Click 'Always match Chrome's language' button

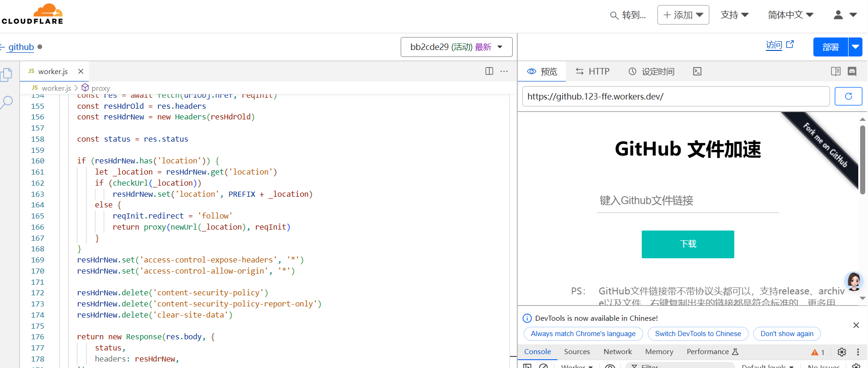point(583,334)
